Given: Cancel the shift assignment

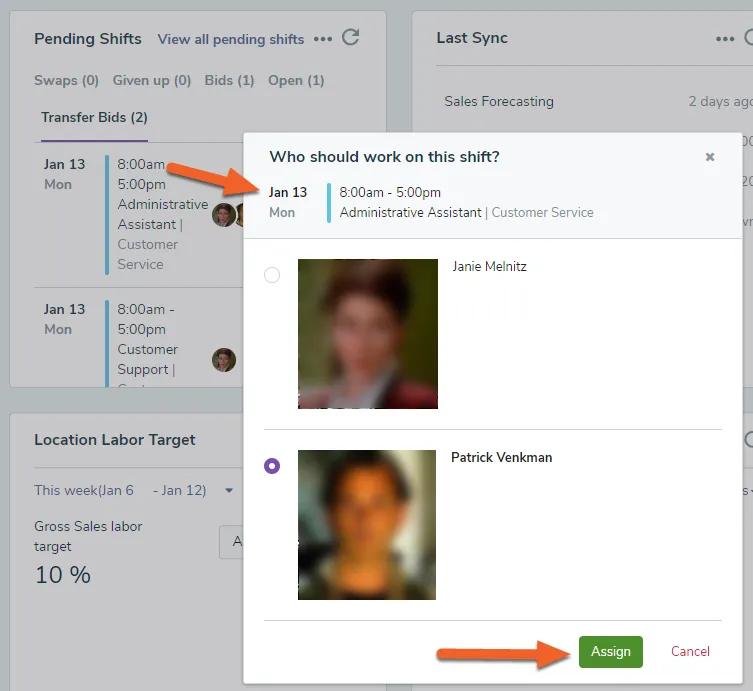Looking at the screenshot, I should point(690,652).
